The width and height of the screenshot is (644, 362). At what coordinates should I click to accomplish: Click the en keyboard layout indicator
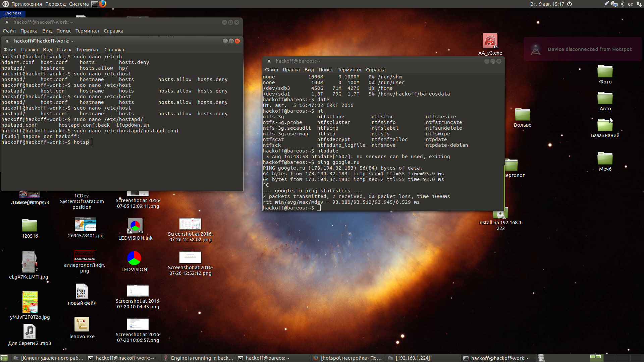[631, 4]
